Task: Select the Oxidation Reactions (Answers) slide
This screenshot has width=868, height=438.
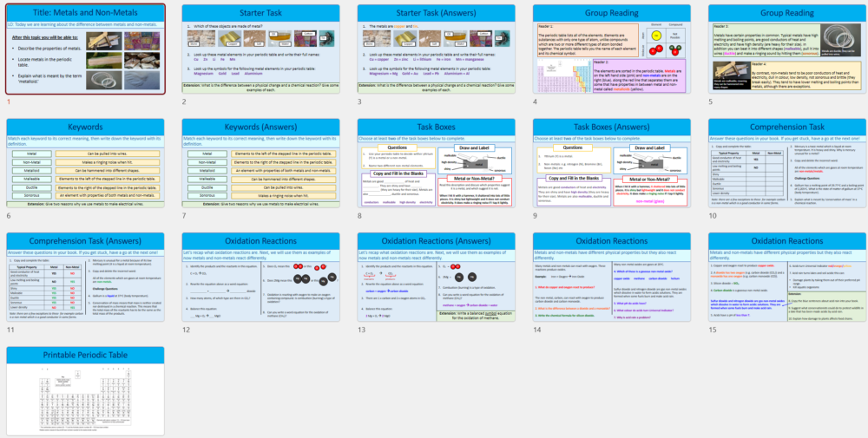Action: click(436, 276)
